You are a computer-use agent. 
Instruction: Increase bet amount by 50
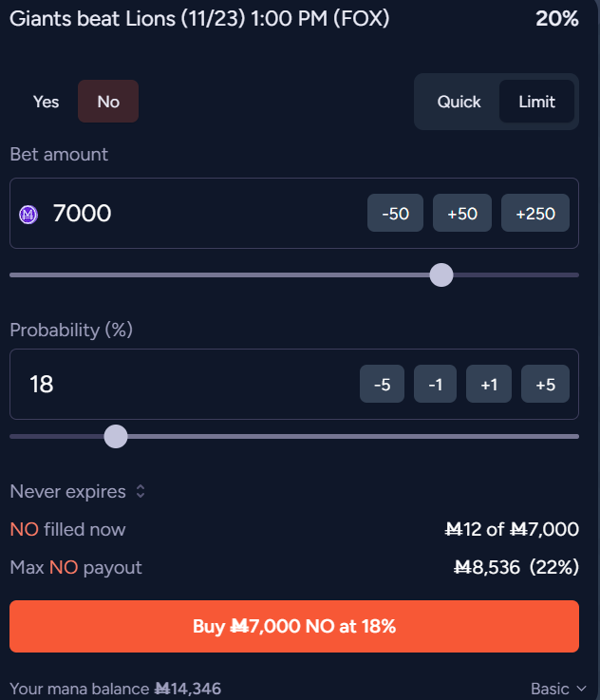(x=461, y=214)
